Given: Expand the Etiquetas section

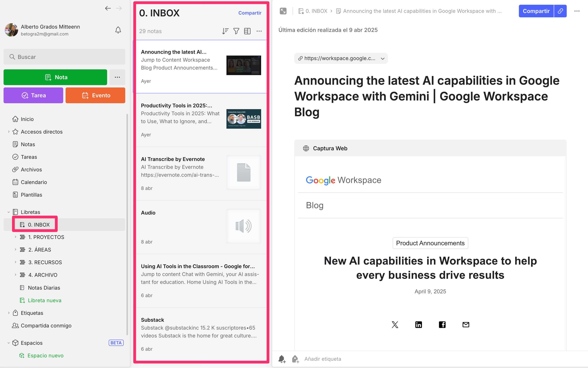Looking at the screenshot, I should tap(9, 313).
